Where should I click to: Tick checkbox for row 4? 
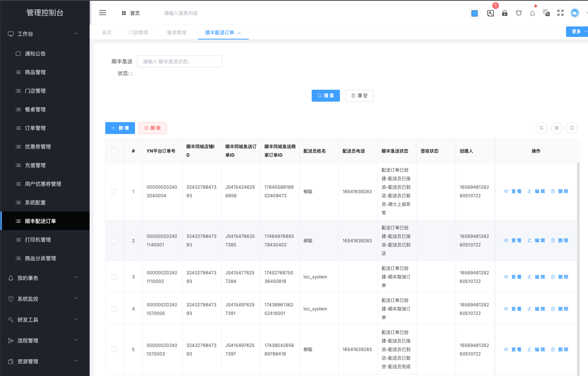click(114, 309)
